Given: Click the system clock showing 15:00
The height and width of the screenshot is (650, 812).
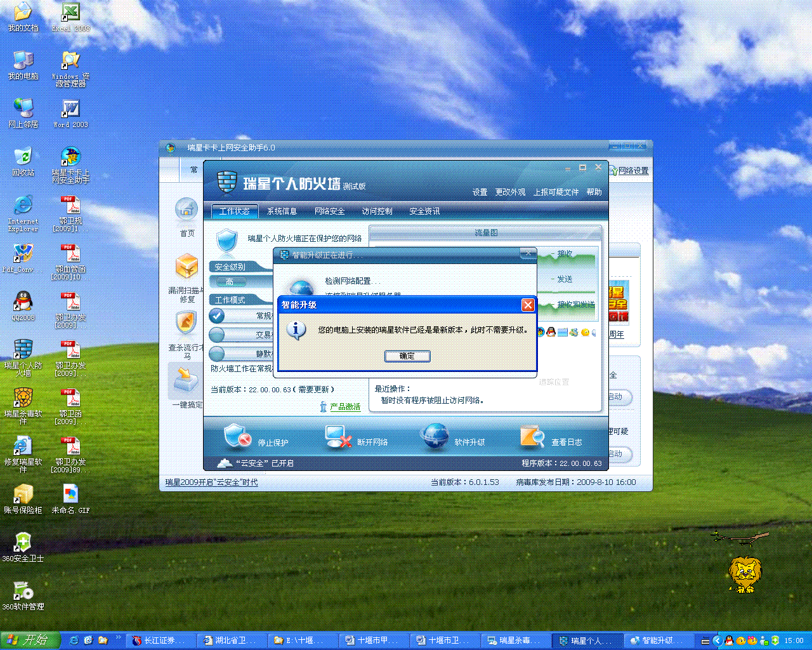Looking at the screenshot, I should coord(794,640).
